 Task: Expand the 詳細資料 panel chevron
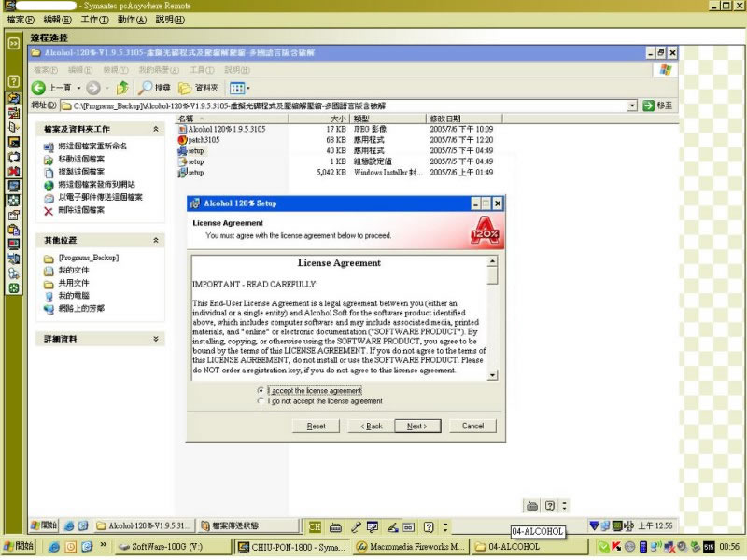click(x=156, y=339)
